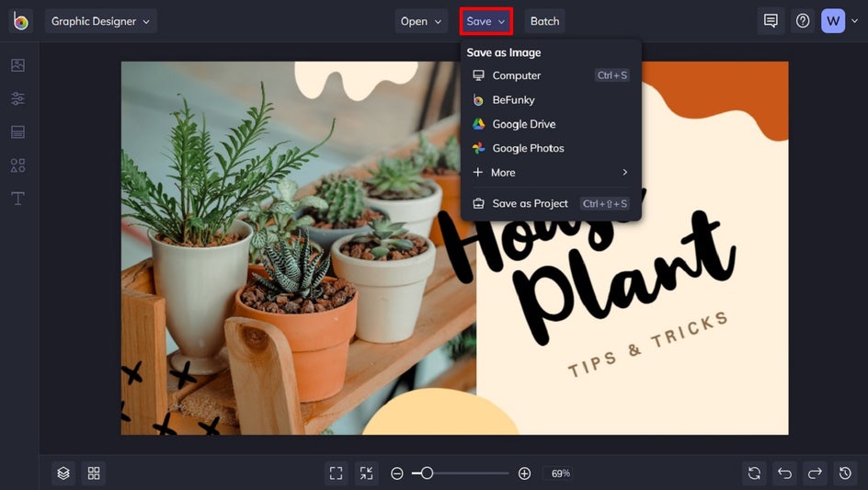
Task: Expand the More submenu
Action: [551, 172]
